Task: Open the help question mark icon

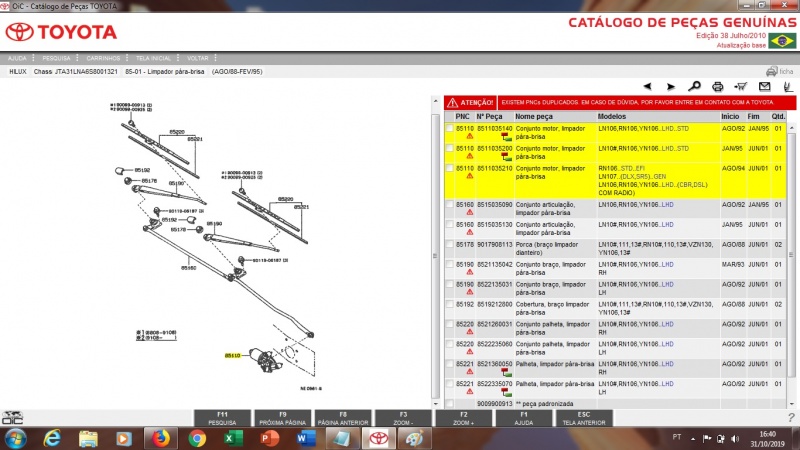Action: [x=791, y=417]
